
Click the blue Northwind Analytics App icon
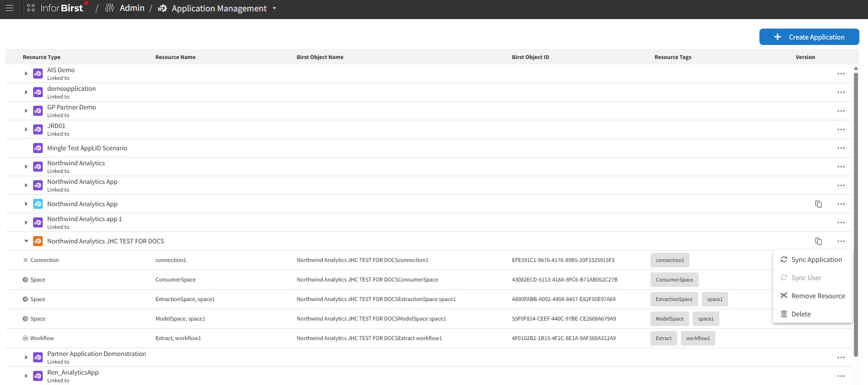coord(38,204)
